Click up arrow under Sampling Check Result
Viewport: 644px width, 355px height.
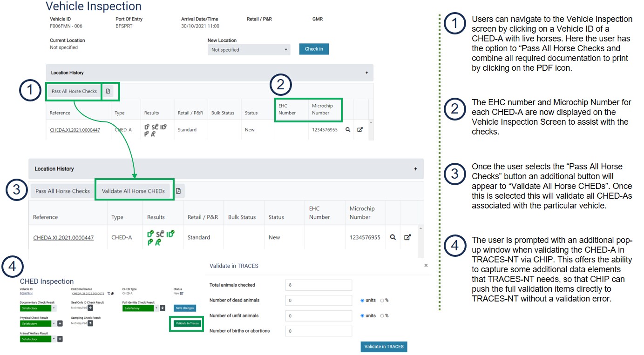(x=90, y=323)
